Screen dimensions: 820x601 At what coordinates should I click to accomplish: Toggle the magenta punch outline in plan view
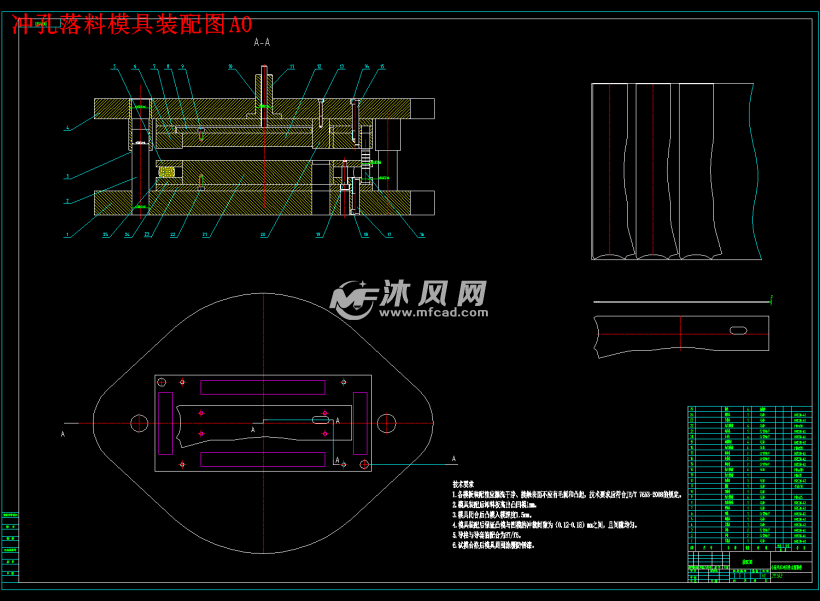[x=262, y=380]
